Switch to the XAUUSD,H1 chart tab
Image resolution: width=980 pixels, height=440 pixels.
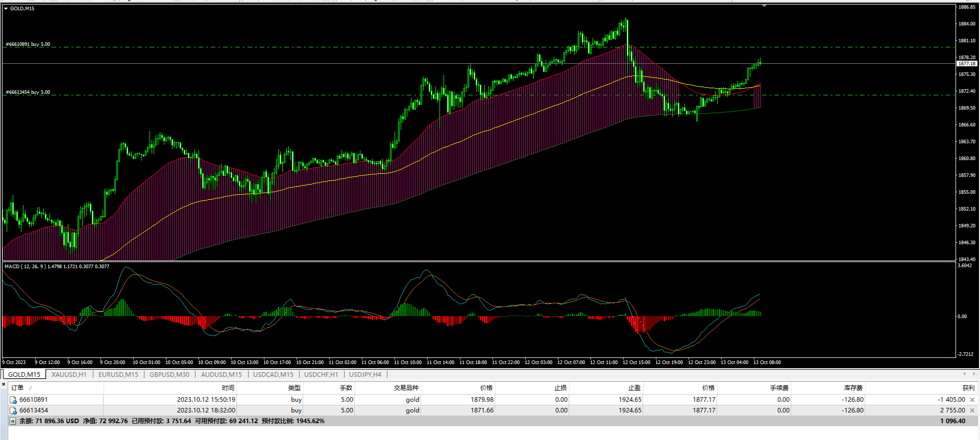point(69,375)
